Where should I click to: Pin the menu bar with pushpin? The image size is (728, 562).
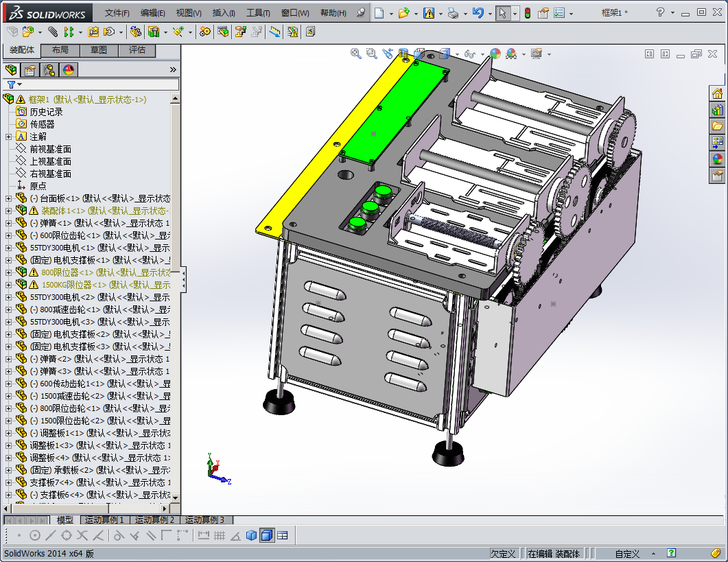361,13
